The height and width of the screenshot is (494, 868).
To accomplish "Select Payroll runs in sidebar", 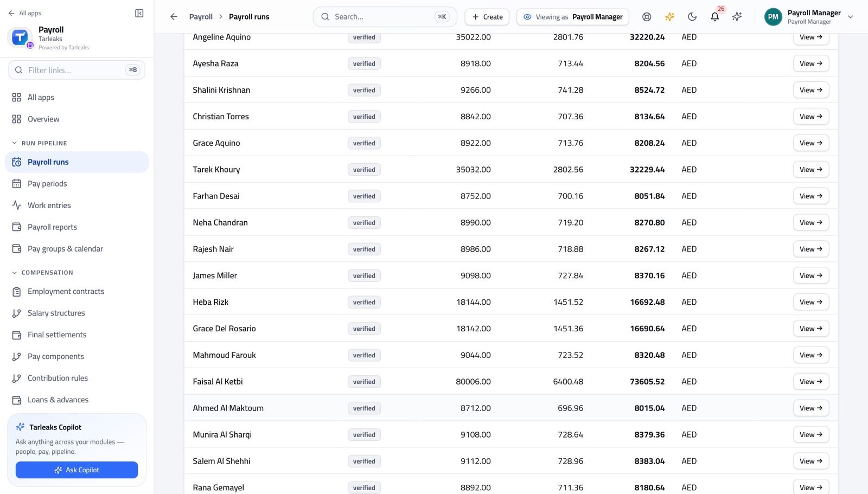I will [76, 162].
